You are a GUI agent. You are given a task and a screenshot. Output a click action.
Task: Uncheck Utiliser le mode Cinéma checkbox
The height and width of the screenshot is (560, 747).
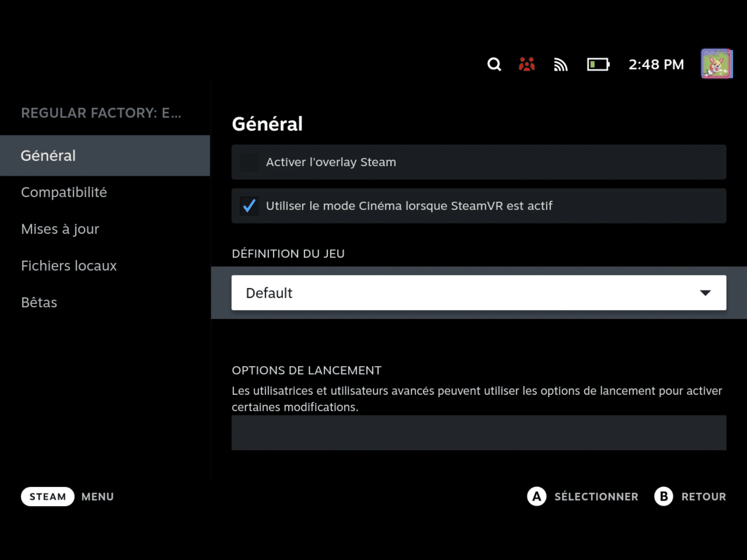(x=249, y=206)
